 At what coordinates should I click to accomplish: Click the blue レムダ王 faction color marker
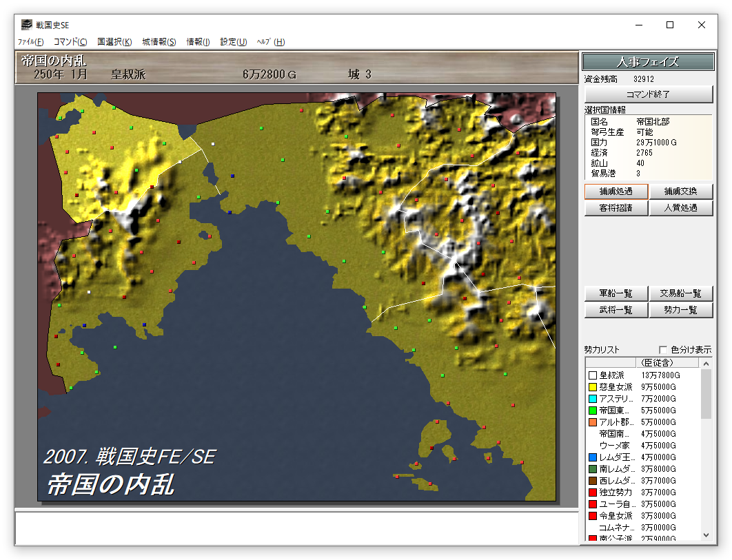pyautogui.click(x=593, y=457)
